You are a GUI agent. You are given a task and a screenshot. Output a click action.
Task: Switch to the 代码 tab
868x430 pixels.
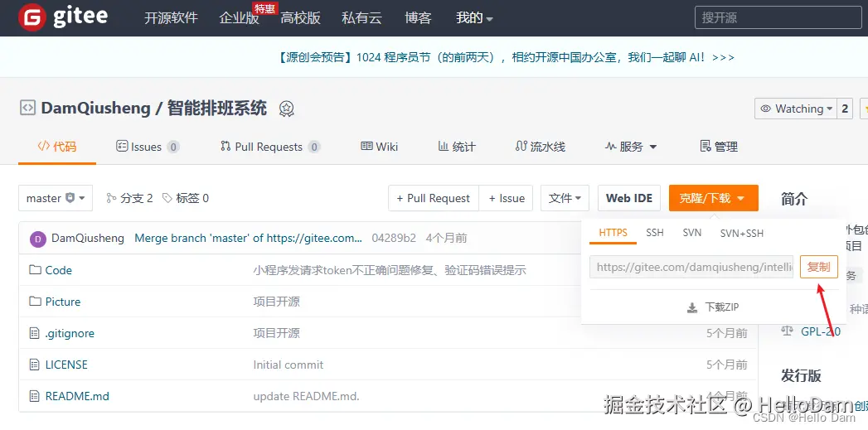(x=57, y=147)
